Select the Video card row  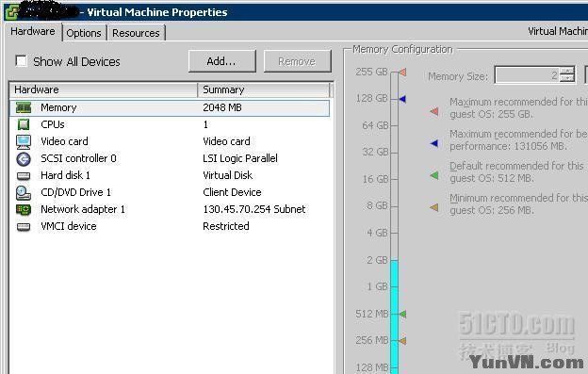pos(170,141)
